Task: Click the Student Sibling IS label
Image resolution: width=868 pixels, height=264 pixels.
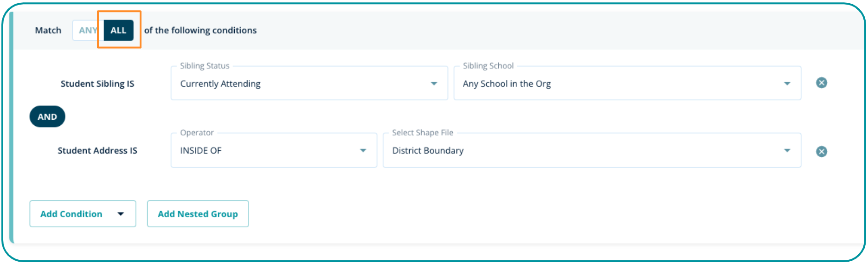Action: pyautogui.click(x=97, y=84)
